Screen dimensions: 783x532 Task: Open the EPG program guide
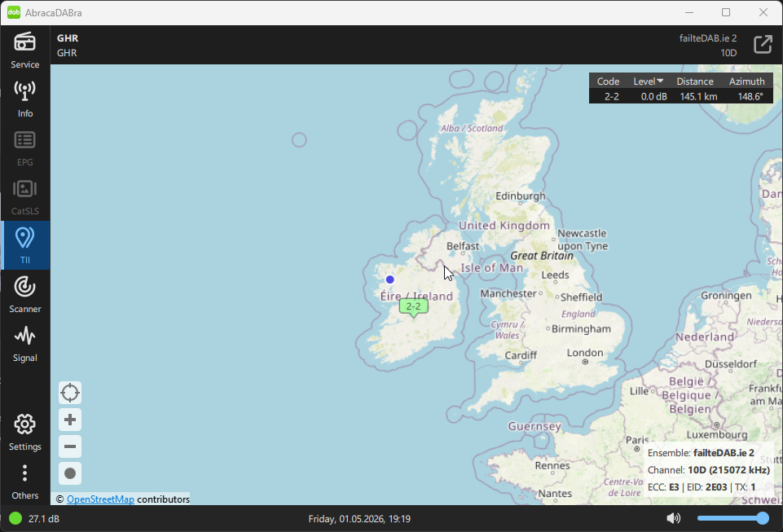tap(25, 147)
